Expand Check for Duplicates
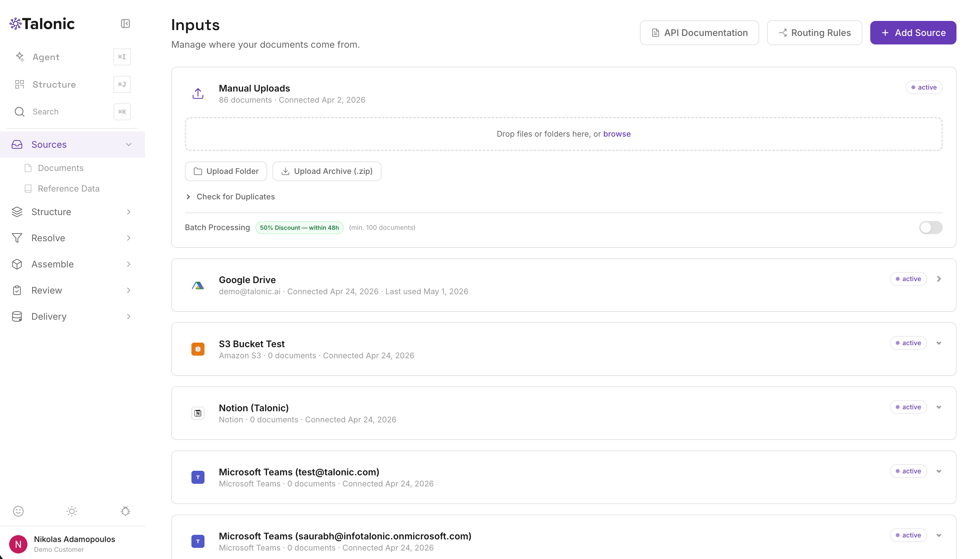 pyautogui.click(x=230, y=197)
